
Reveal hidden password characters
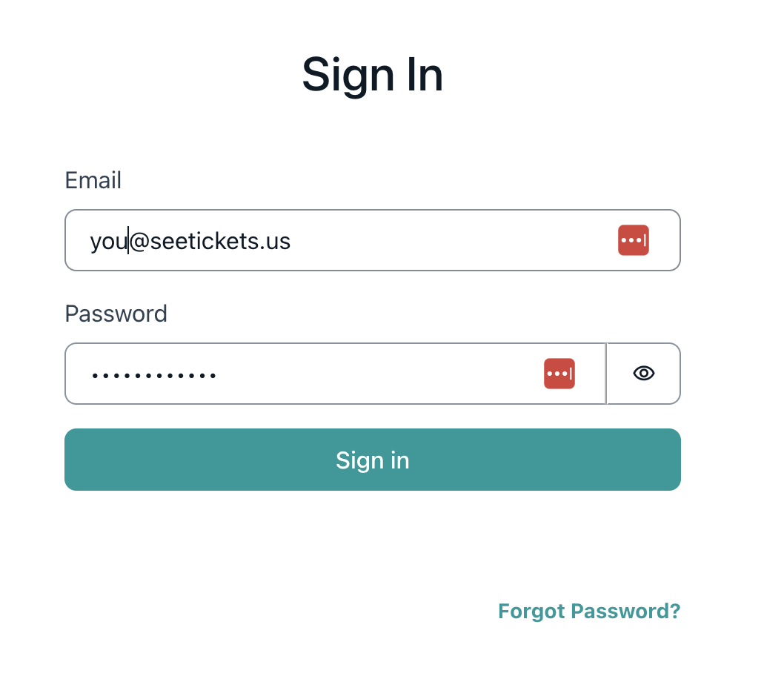coord(643,373)
